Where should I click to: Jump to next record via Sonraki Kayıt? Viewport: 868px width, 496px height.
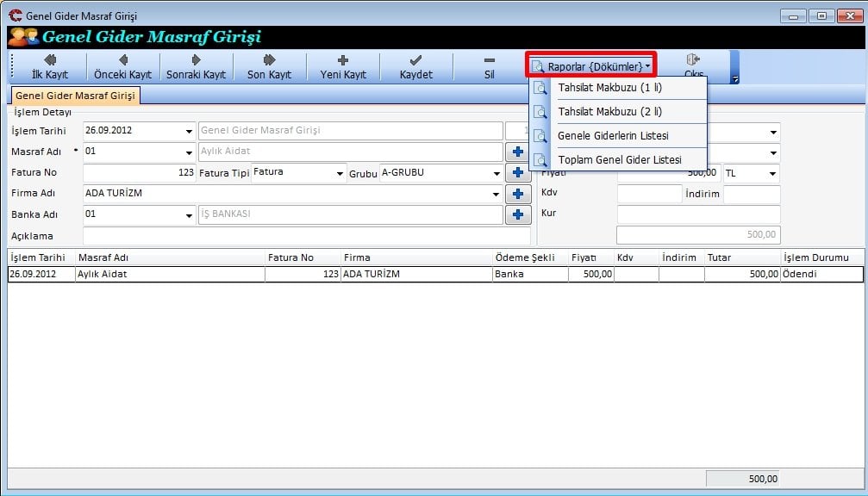click(196, 66)
